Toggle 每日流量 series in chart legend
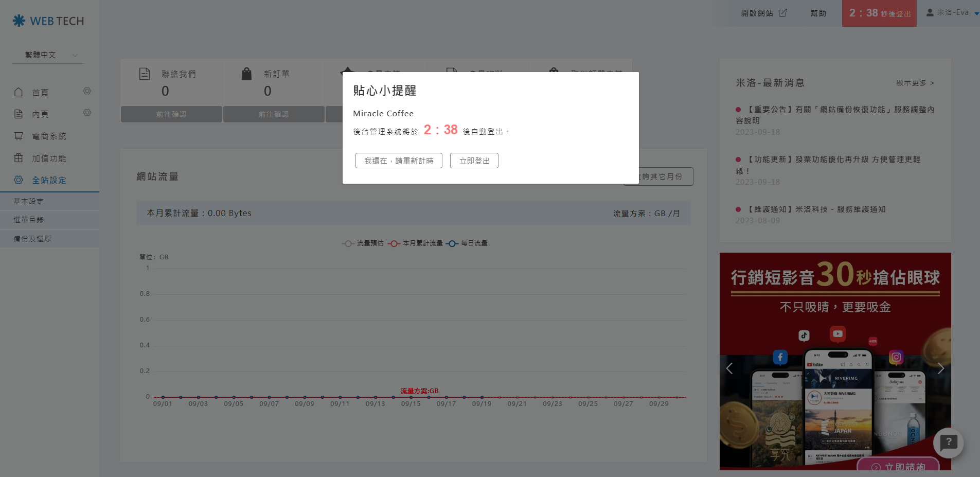The image size is (980, 477). coord(467,243)
